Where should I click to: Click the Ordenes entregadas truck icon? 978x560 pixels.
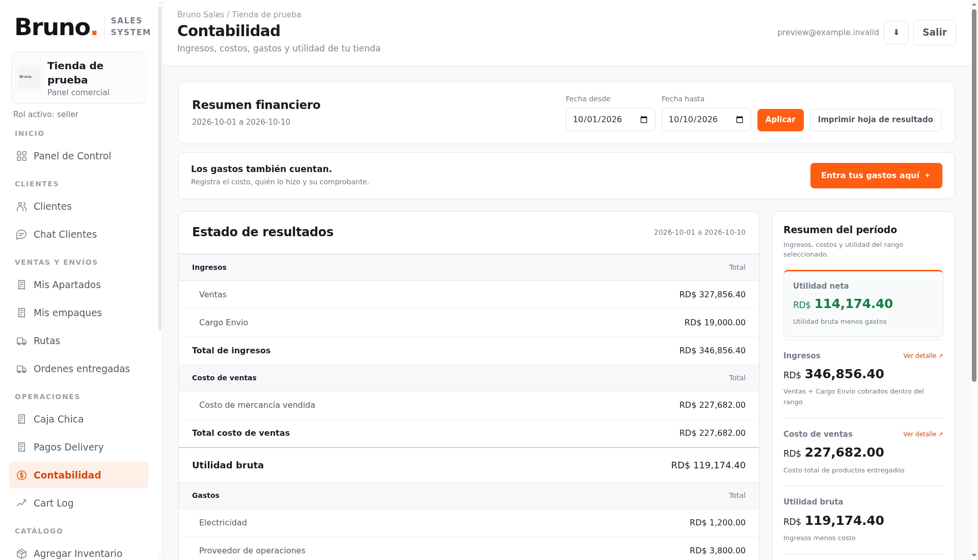[21, 369]
